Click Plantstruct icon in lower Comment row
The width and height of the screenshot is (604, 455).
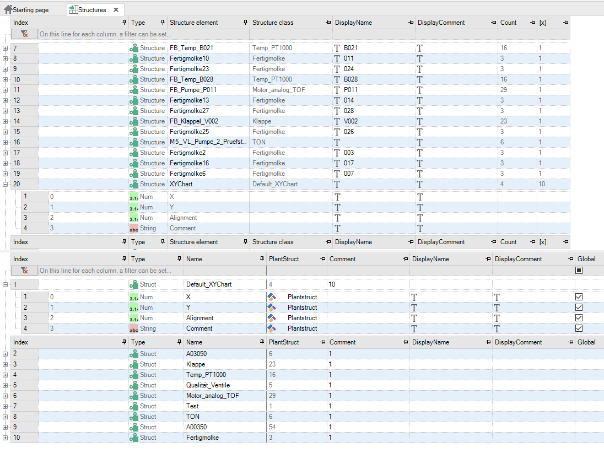(x=272, y=328)
